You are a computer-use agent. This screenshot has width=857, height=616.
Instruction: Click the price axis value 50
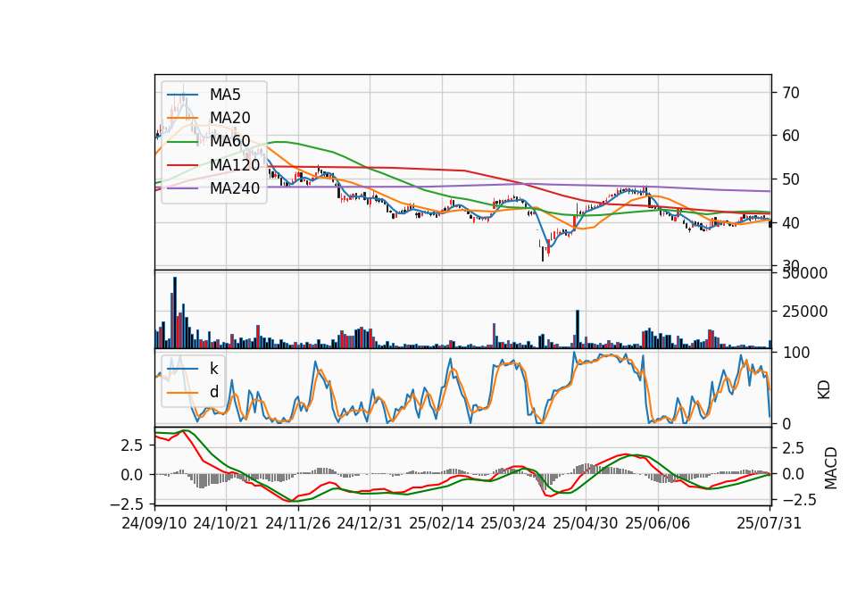(791, 179)
